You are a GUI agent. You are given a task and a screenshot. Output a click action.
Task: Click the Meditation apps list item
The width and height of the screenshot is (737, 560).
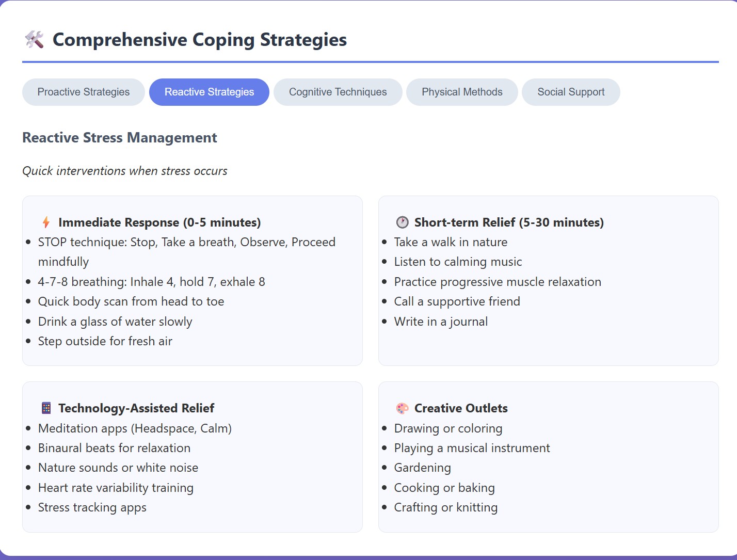click(x=135, y=428)
